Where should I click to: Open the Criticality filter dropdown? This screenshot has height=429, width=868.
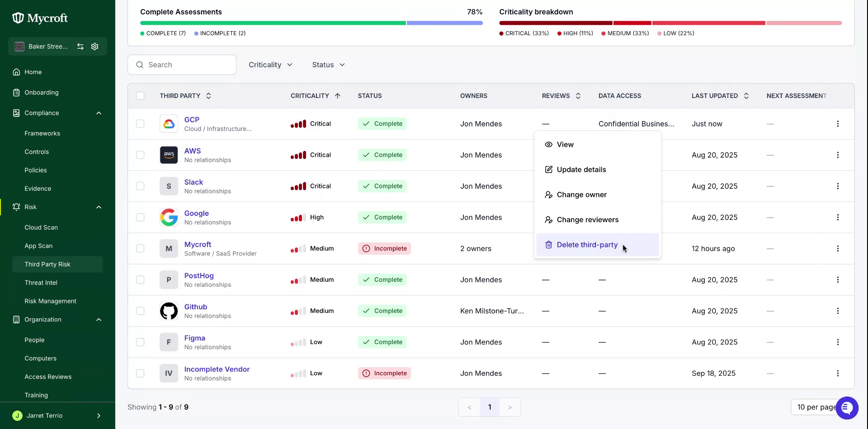[270, 65]
